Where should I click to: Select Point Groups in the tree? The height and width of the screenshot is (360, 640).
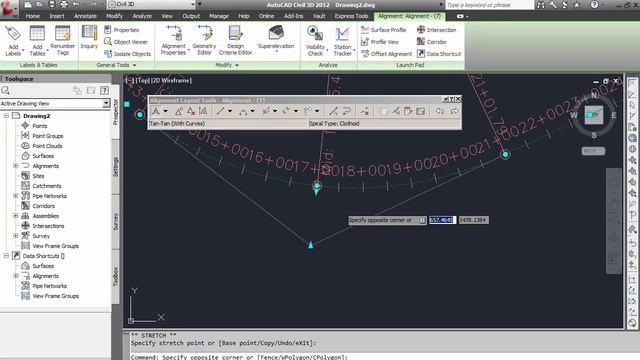point(48,136)
